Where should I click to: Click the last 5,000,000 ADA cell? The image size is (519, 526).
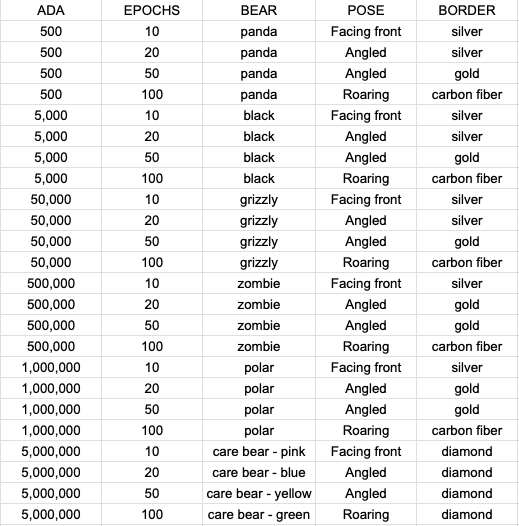coord(51,515)
